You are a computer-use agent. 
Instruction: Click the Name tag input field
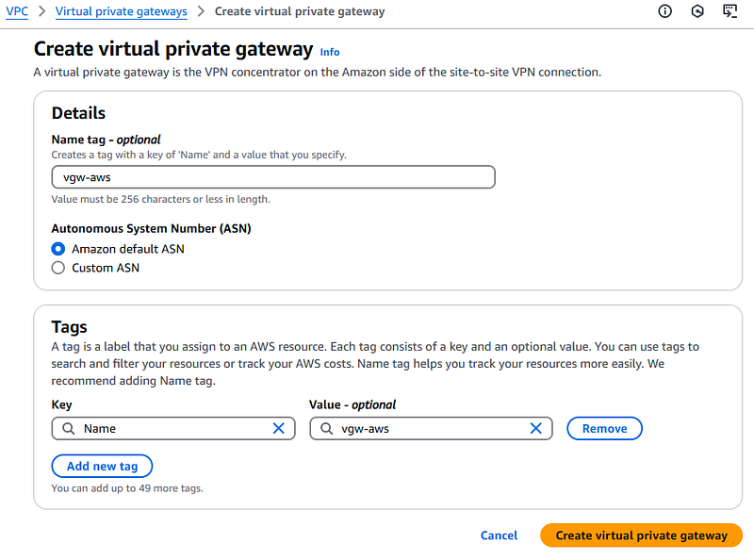coord(273,177)
